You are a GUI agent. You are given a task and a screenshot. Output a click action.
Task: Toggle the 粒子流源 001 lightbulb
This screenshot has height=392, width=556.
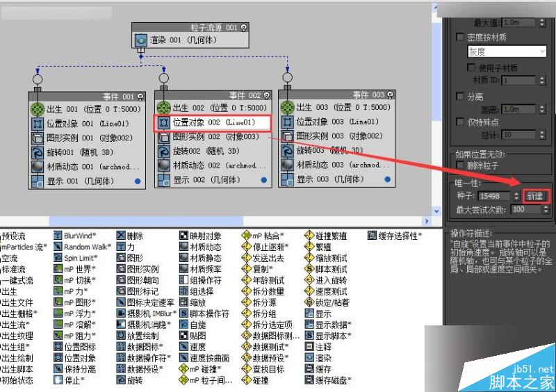click(x=244, y=28)
